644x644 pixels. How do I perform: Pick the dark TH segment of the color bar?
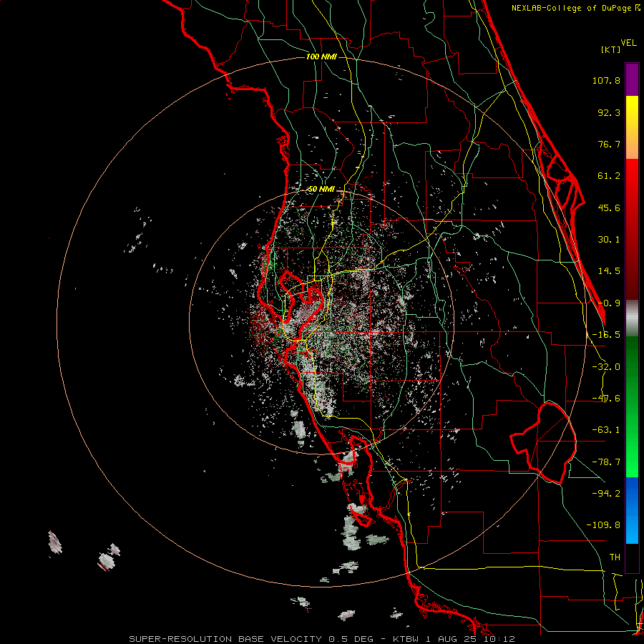(x=632, y=557)
